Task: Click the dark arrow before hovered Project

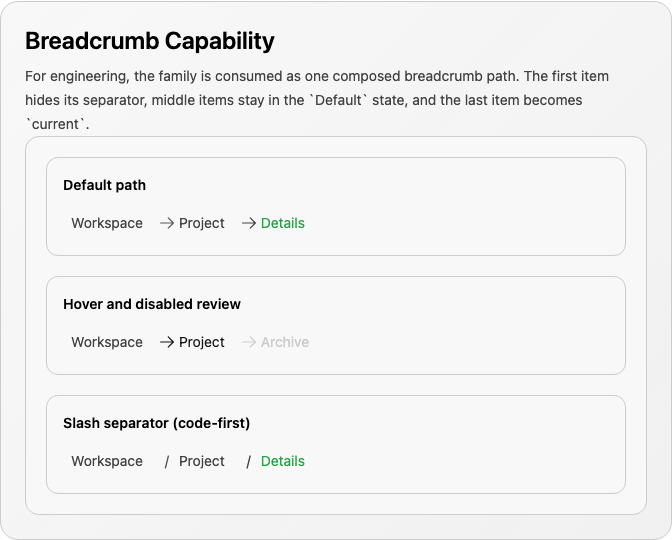Action: coord(167,342)
